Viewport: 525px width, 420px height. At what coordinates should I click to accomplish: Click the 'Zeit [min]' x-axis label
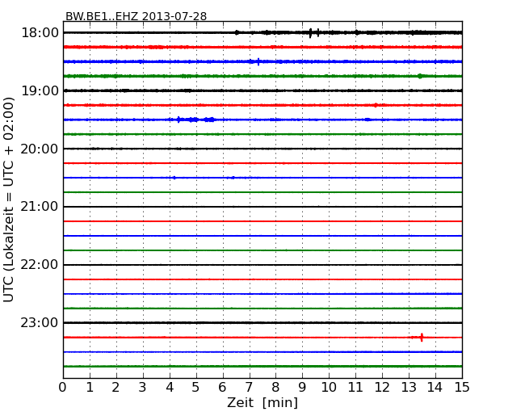pyautogui.click(x=262, y=402)
